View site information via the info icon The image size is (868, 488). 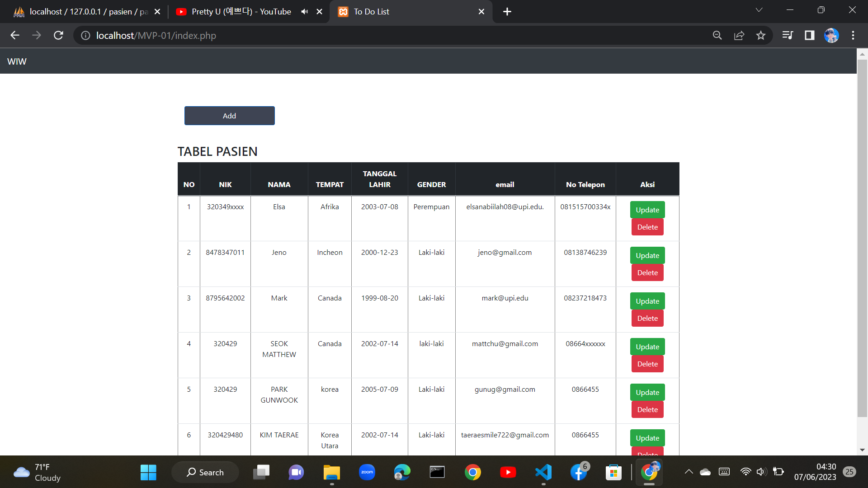(x=85, y=35)
